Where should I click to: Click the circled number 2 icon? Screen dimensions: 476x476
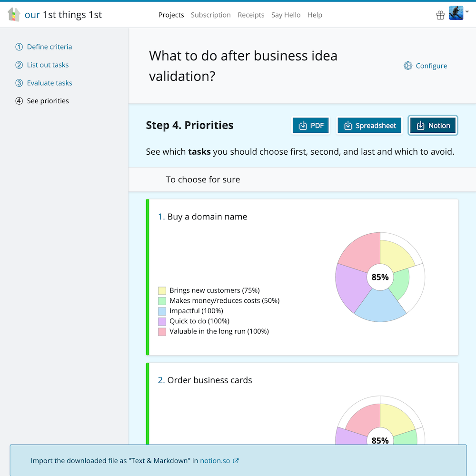coord(19,65)
